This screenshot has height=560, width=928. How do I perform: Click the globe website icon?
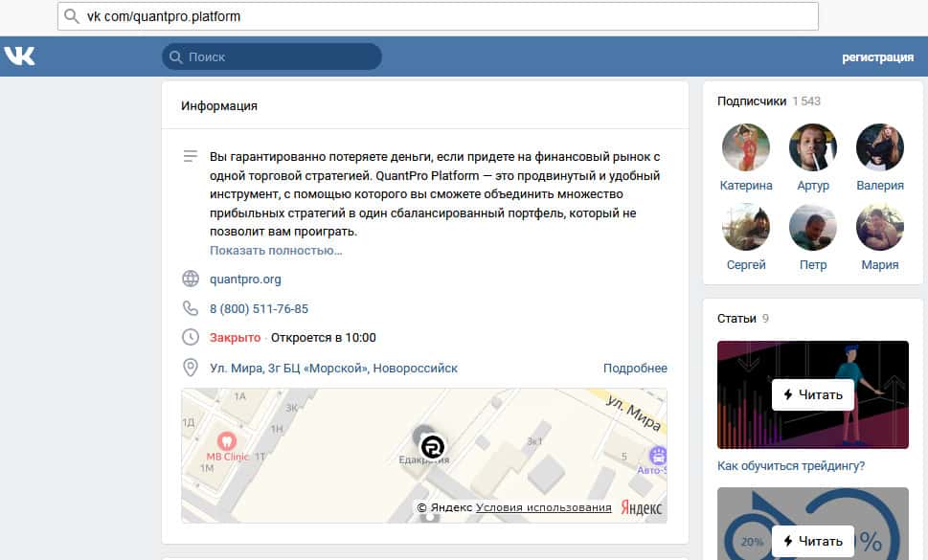[191, 279]
